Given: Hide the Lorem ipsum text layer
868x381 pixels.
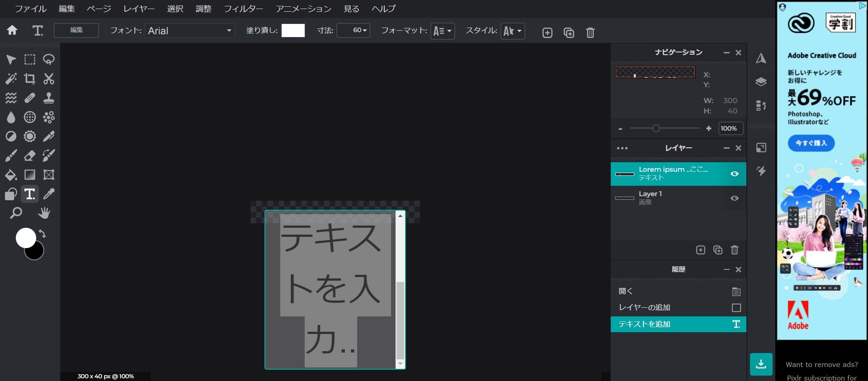Looking at the screenshot, I should coord(735,174).
